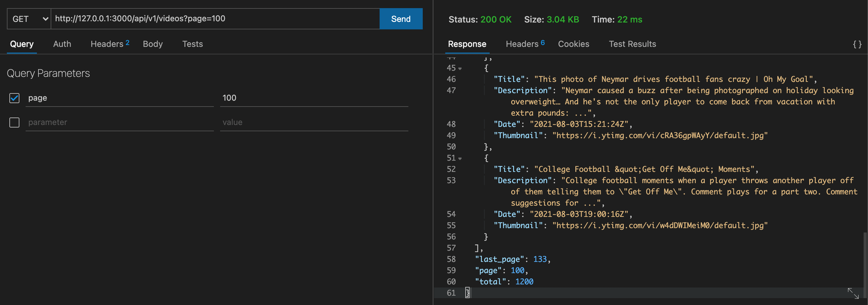This screenshot has width=868, height=305.
Task: Click line number 61 in response
Action: pos(451,293)
